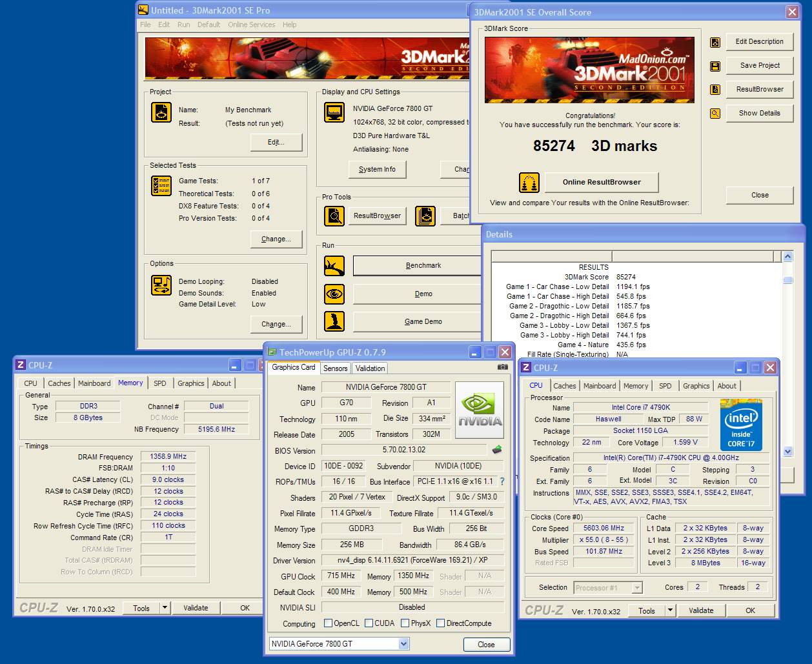Click the Online ResultBrowser button
The image size is (812, 664).
[x=602, y=182]
